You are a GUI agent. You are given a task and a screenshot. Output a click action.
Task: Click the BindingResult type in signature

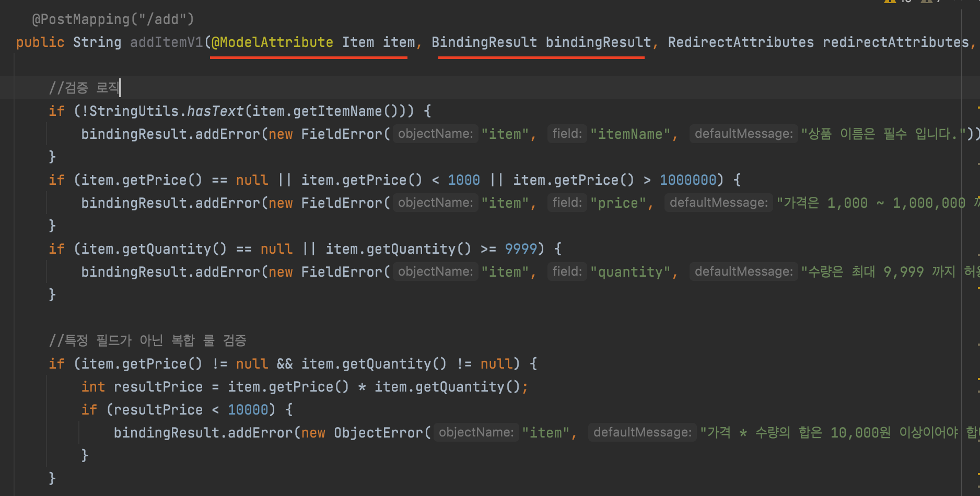(484, 42)
